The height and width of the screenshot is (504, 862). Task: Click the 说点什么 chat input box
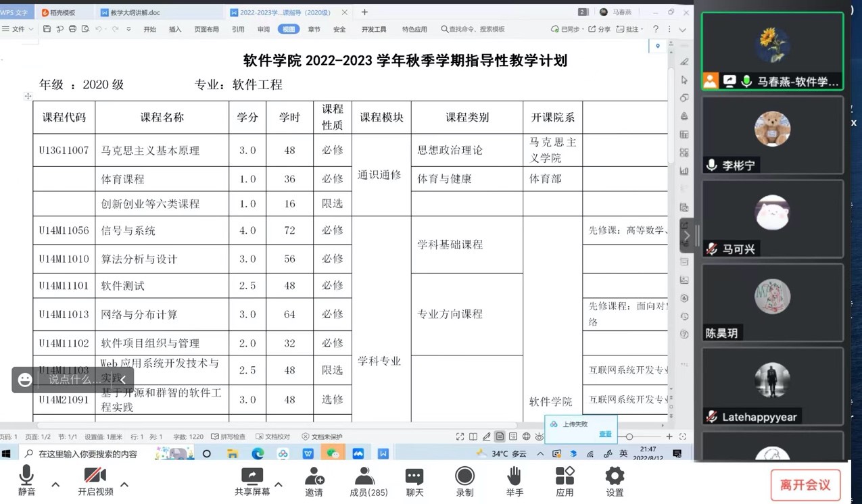74,380
